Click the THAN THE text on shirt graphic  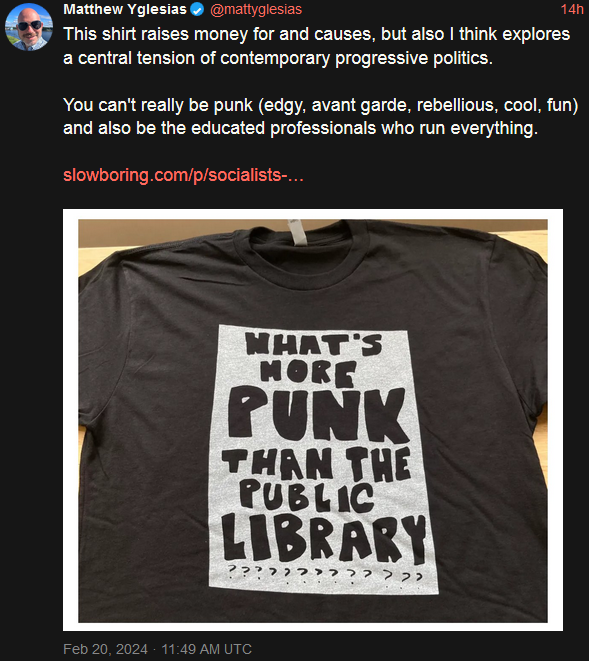(x=316, y=464)
